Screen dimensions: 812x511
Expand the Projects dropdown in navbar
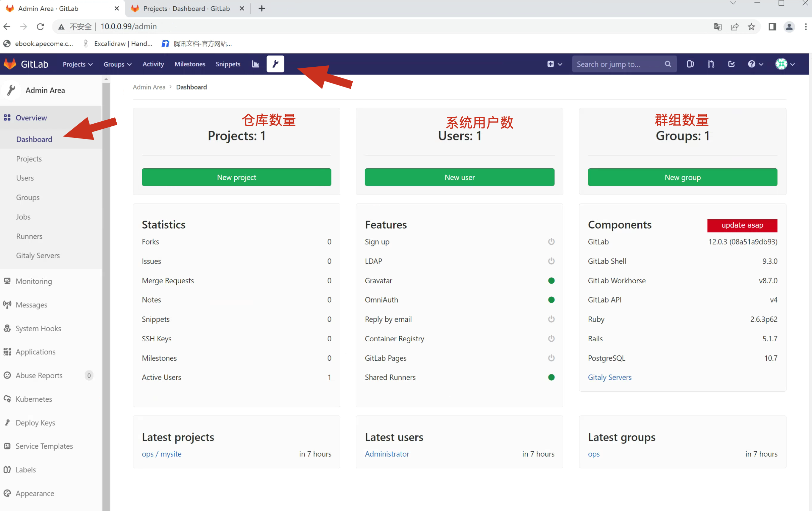pos(77,64)
